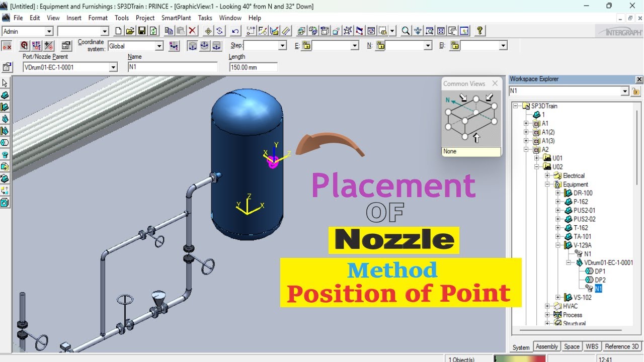The image size is (644, 362).
Task: Click the nozzle Name input field
Action: click(173, 67)
